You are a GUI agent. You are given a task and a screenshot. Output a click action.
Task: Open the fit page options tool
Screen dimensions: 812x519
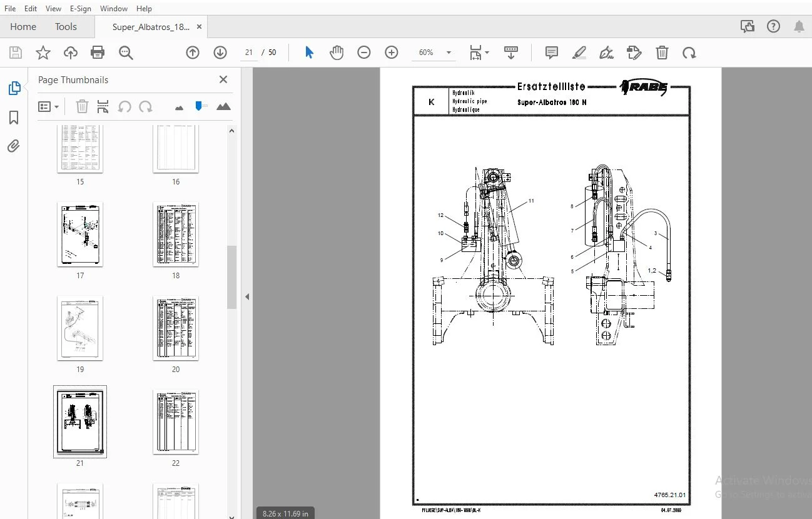click(x=479, y=53)
